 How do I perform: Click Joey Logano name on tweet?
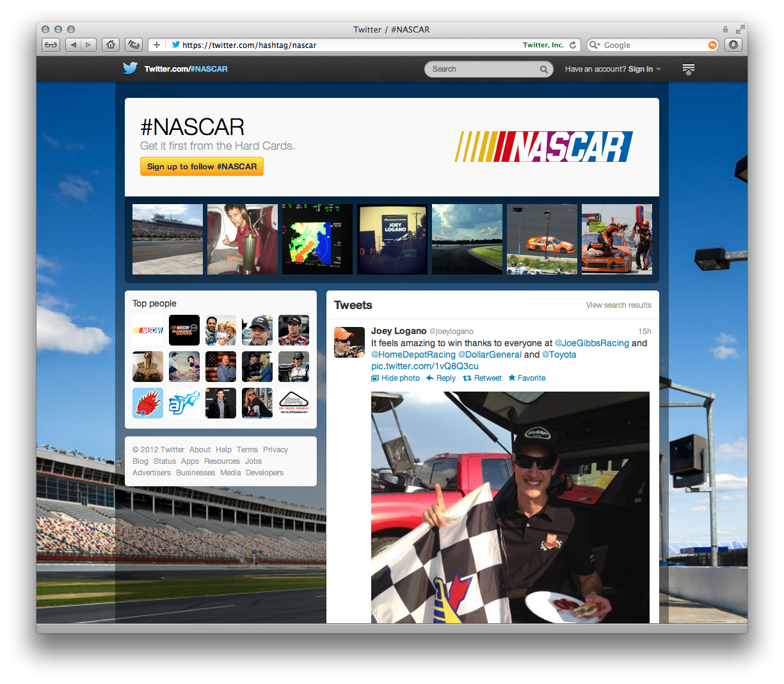click(x=399, y=331)
